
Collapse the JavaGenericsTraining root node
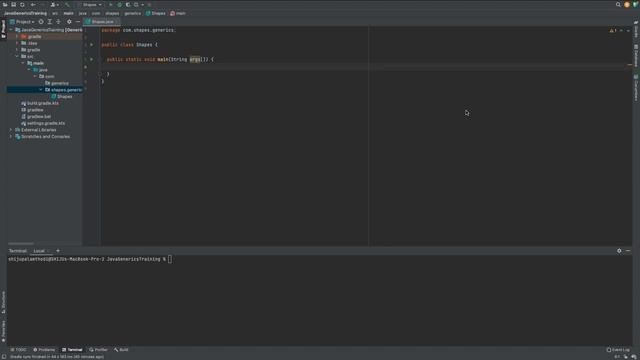click(x=11, y=30)
